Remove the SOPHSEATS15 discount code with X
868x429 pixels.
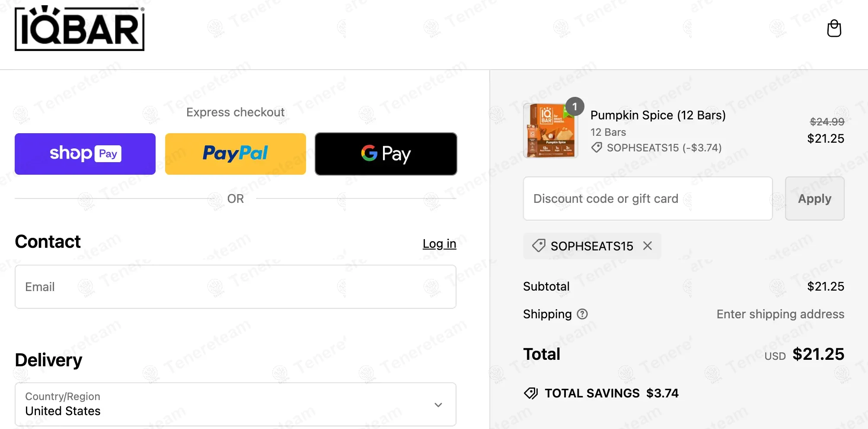click(x=647, y=246)
